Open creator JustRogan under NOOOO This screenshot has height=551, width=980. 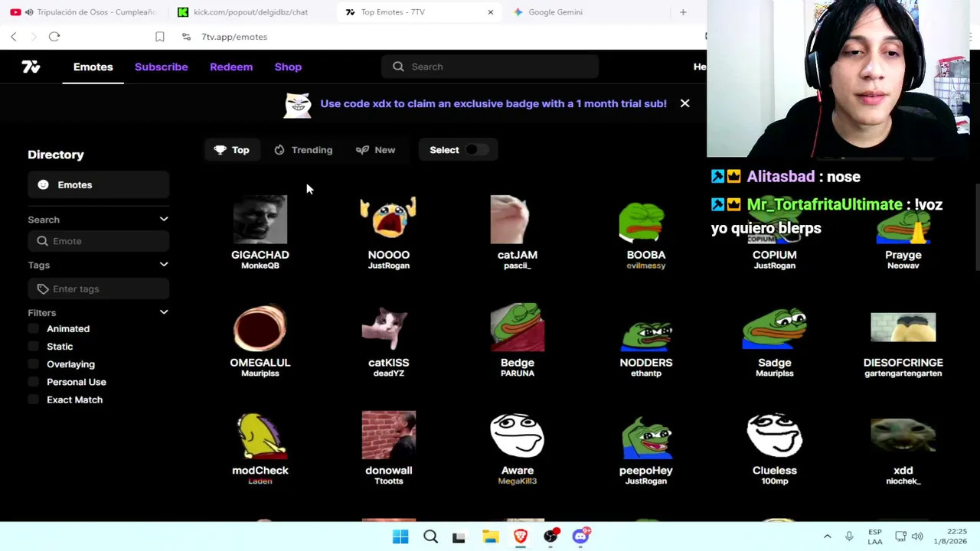tap(389, 266)
